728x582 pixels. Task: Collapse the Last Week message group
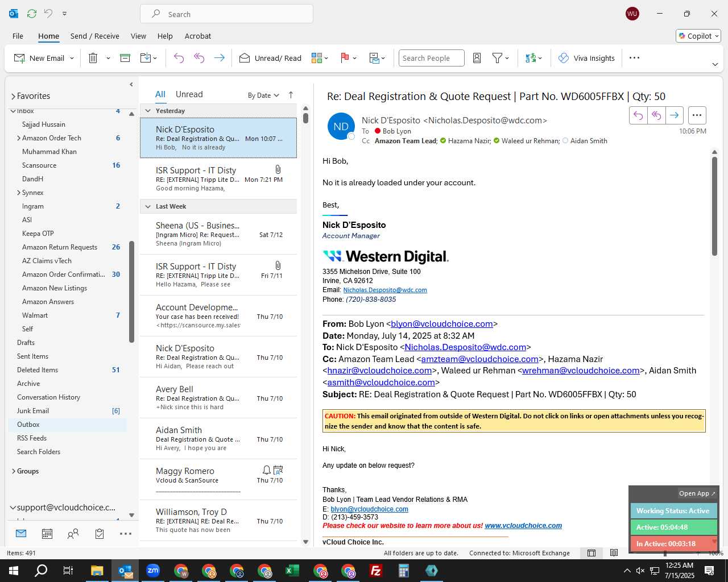(148, 206)
